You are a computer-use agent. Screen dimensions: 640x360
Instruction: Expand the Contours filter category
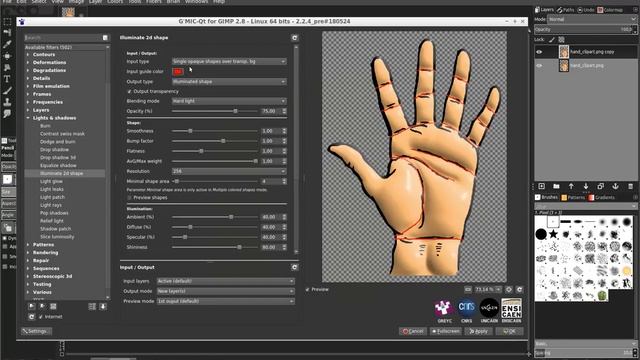(x=28, y=55)
